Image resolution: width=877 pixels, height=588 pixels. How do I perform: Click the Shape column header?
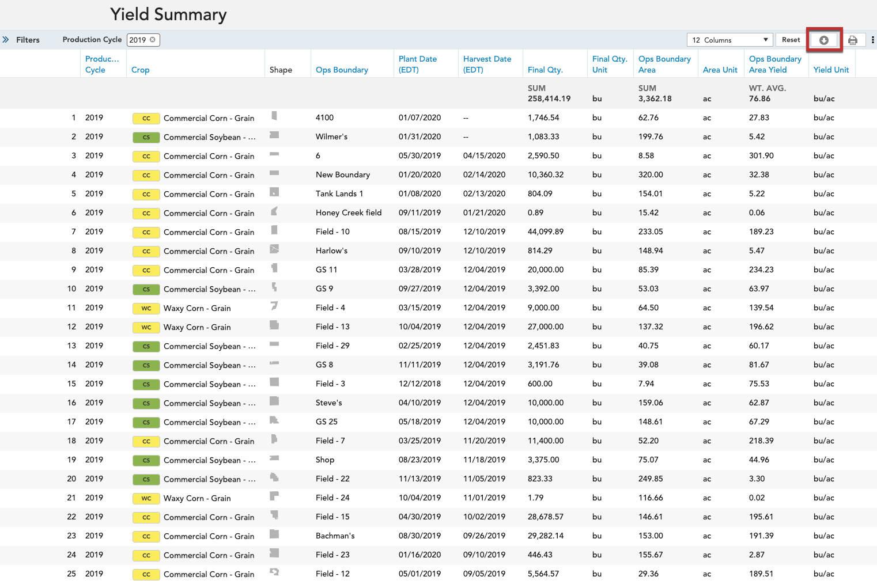(x=281, y=70)
